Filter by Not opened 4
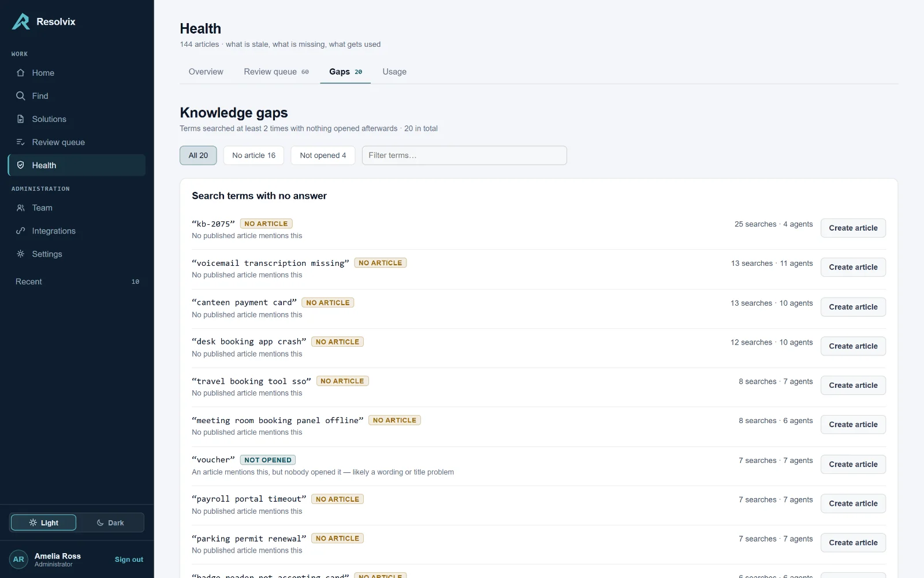 323,155
